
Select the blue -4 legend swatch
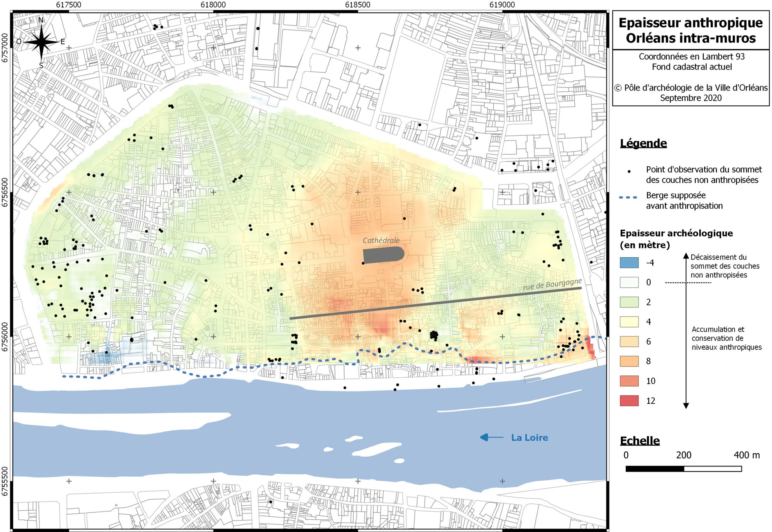[629, 263]
